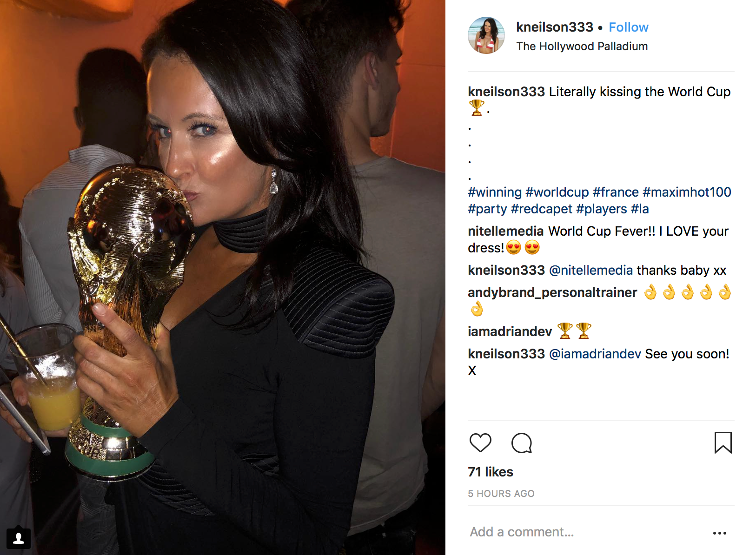Open the #france hashtag

tap(616, 192)
